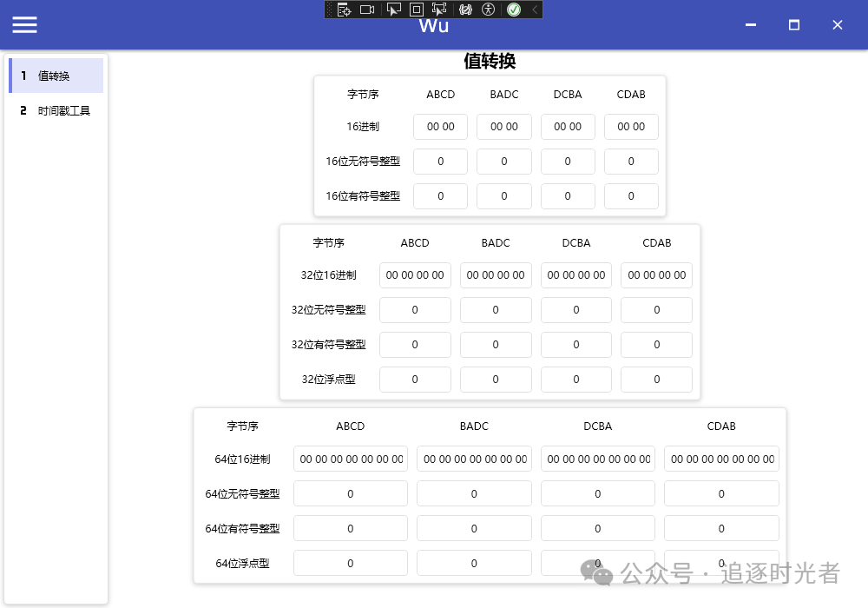
Task: Select the cursor pointer capture icon
Action: (x=392, y=10)
